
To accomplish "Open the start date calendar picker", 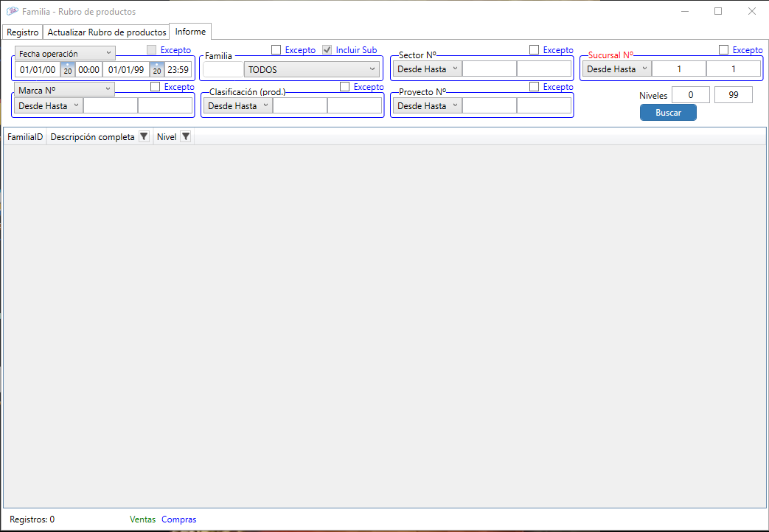I will (x=67, y=70).
